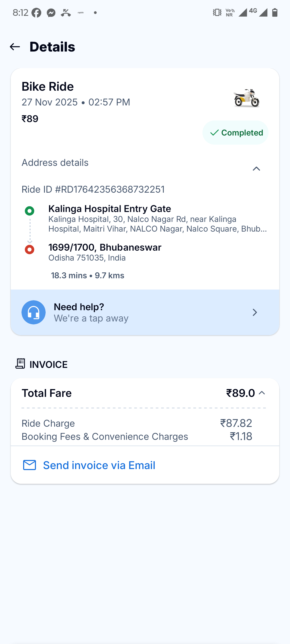Tap the Completed status badge
Viewport: 290px width, 644px height.
(235, 133)
